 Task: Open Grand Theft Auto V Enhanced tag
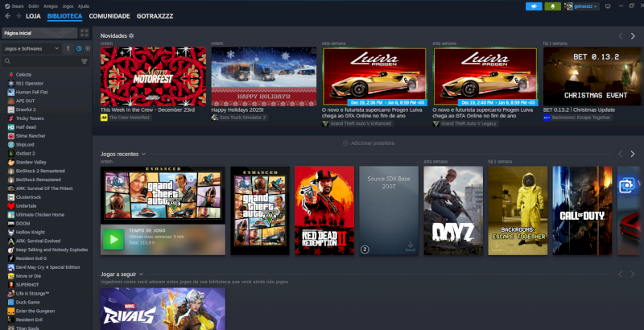click(x=357, y=123)
